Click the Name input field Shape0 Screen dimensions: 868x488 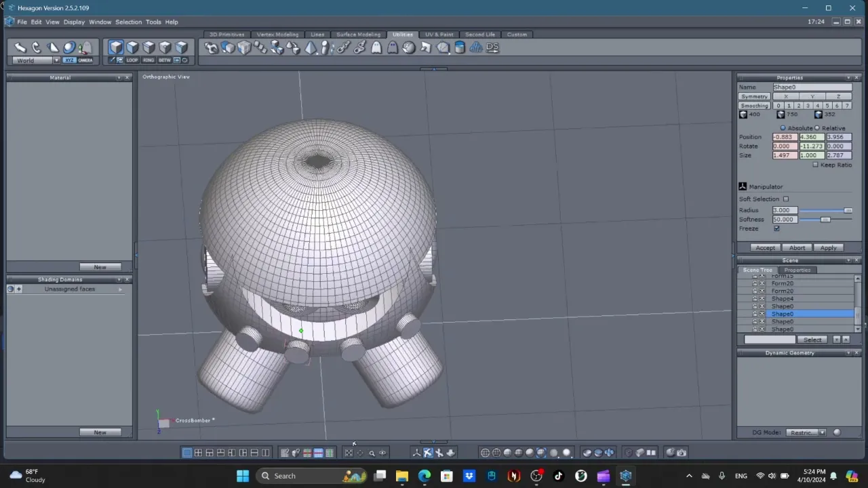point(812,87)
